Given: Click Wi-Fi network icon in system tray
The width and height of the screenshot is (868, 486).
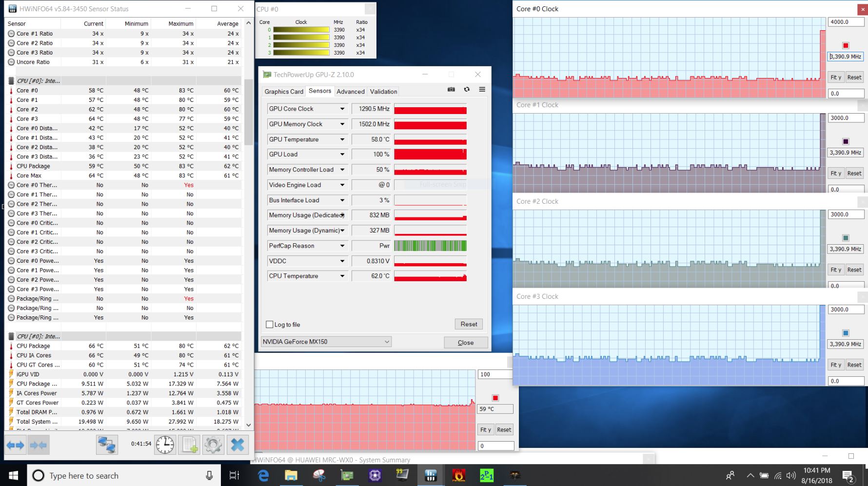Looking at the screenshot, I should (x=778, y=475).
